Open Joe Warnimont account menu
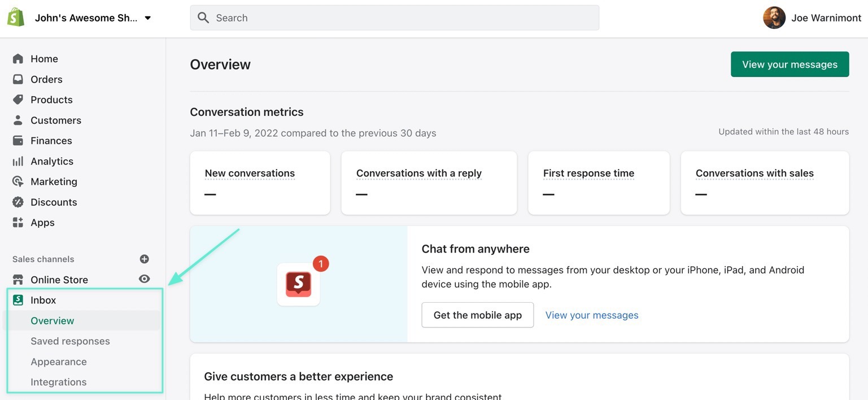Image resolution: width=868 pixels, height=400 pixels. click(812, 18)
